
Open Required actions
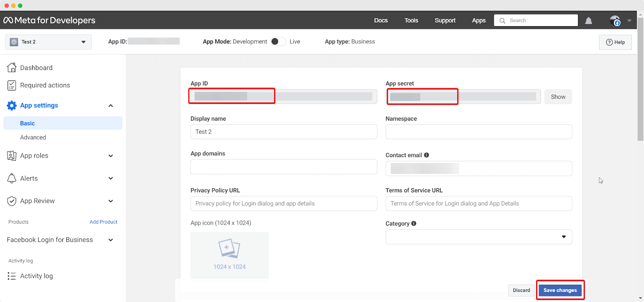click(x=45, y=85)
